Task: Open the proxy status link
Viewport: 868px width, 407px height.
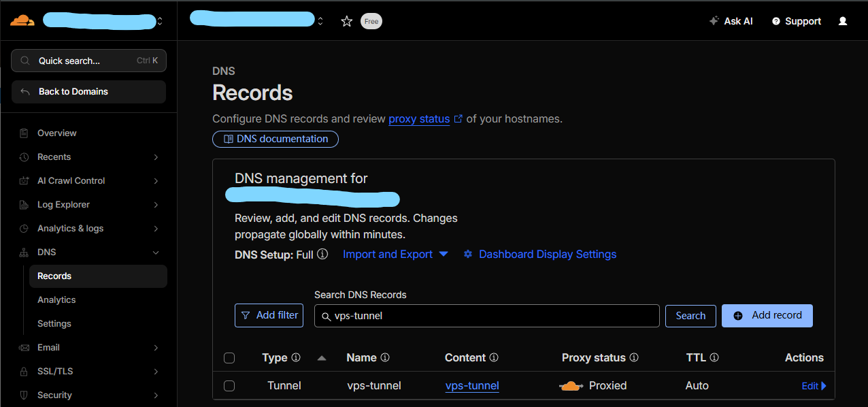Action: pyautogui.click(x=419, y=119)
